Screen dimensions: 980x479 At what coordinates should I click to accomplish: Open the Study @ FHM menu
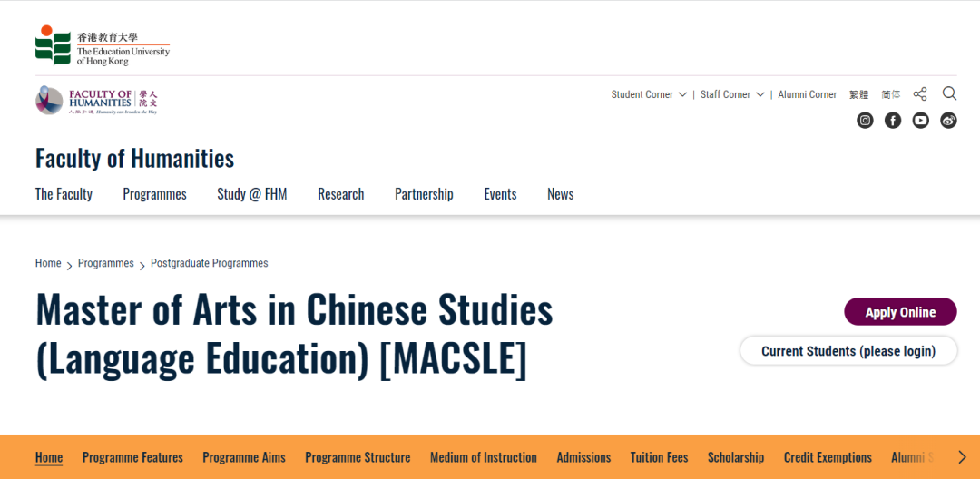click(x=252, y=194)
